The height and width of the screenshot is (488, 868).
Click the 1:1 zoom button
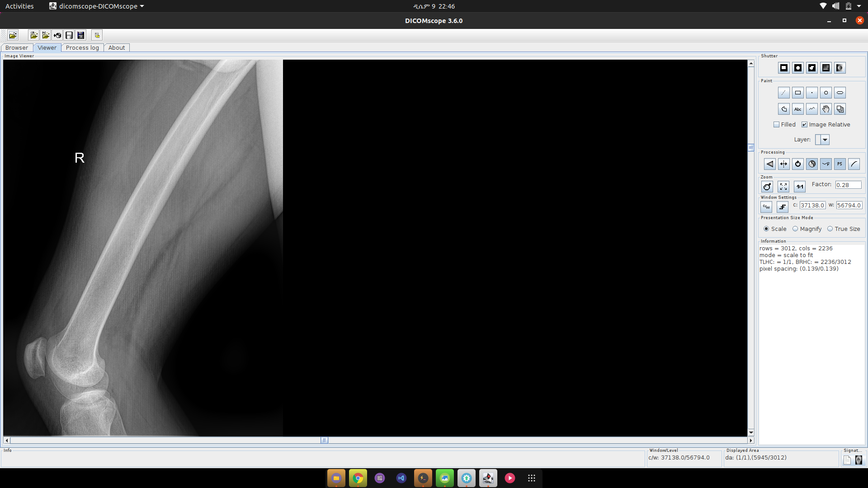(x=800, y=187)
